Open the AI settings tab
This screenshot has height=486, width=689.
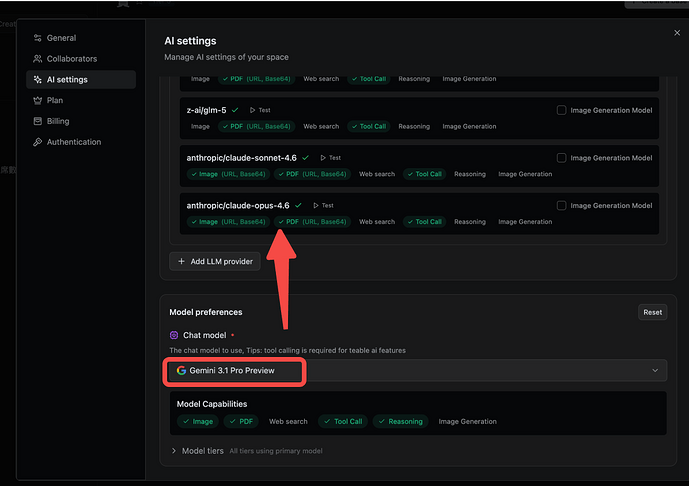click(x=66, y=80)
